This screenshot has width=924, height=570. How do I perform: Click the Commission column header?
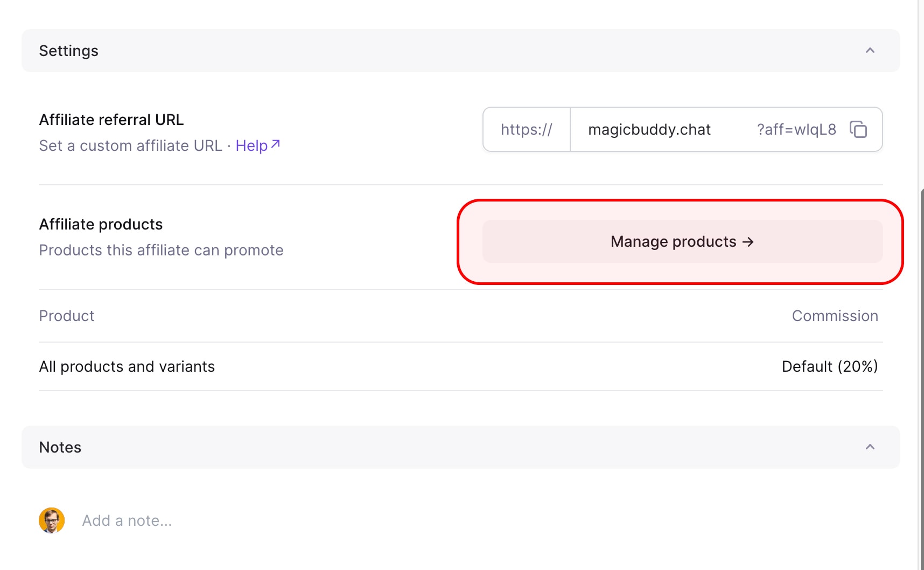[835, 316]
